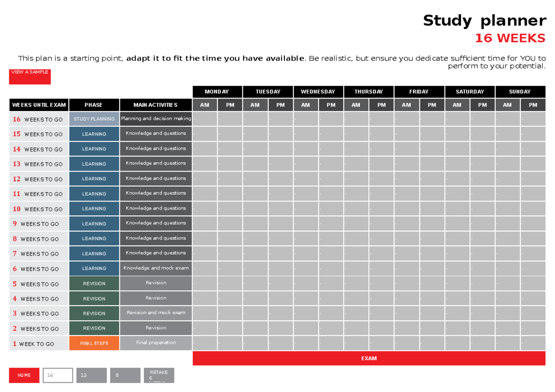Click Monday AM cell in week 16 row
Image resolution: width=555 pixels, height=392 pixels.
[x=204, y=119]
